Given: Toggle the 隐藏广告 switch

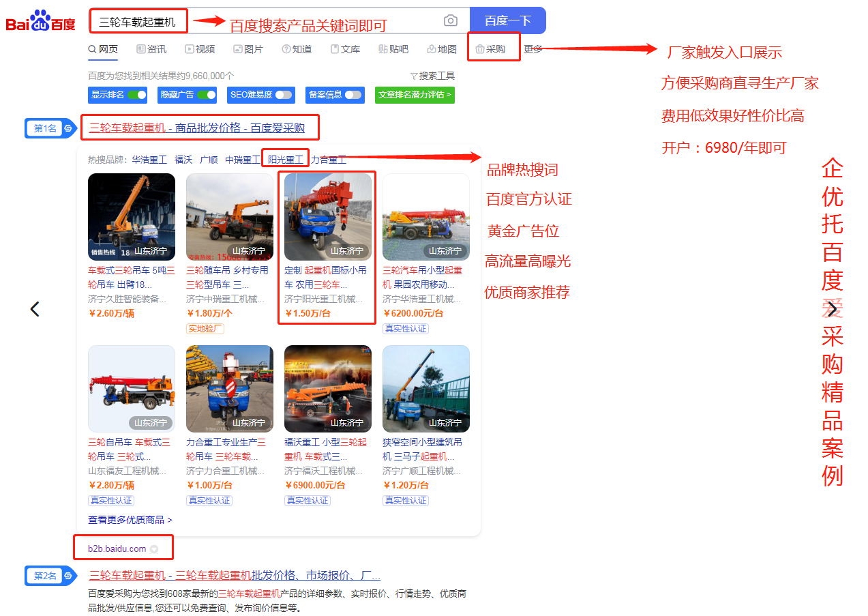Looking at the screenshot, I should click(207, 95).
